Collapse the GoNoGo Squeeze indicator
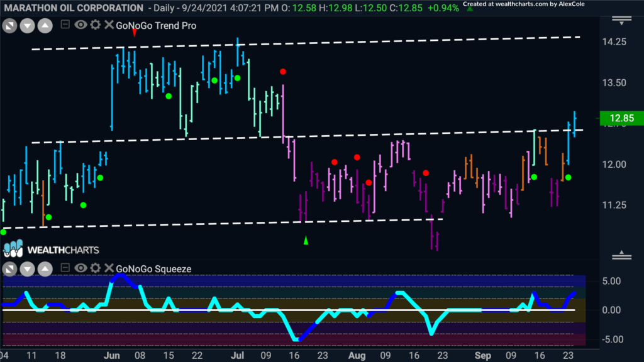The image size is (644, 362). coord(65,268)
